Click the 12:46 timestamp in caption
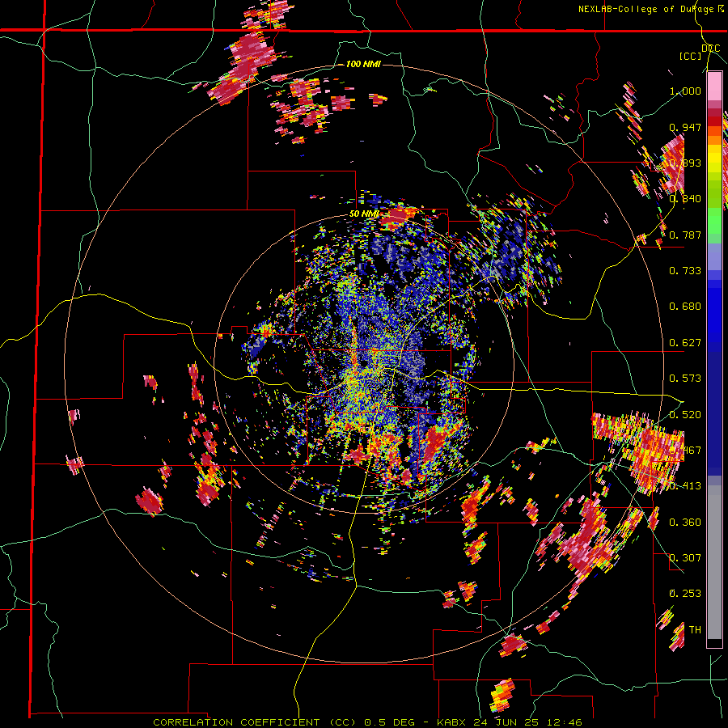 coord(566,722)
